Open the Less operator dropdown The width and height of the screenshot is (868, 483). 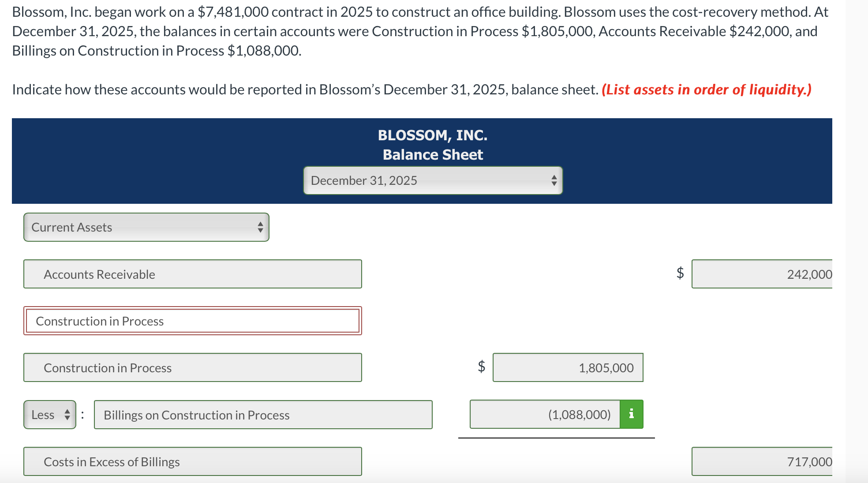(x=49, y=415)
